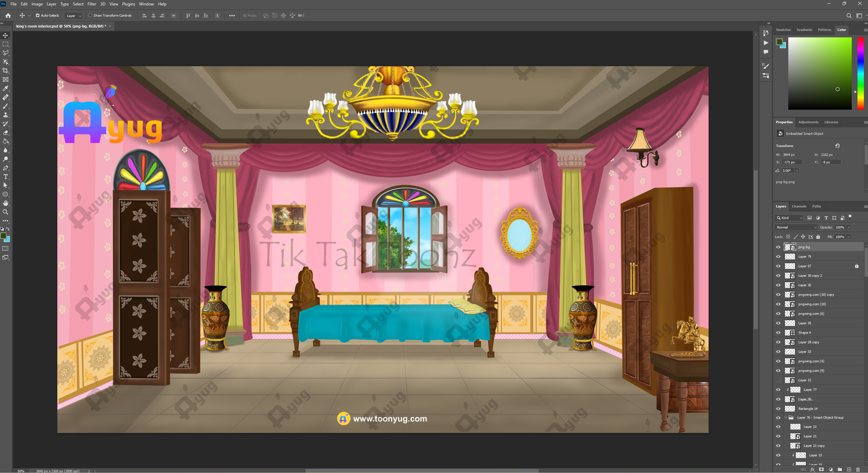Choose the Eraser tool

tap(5, 133)
